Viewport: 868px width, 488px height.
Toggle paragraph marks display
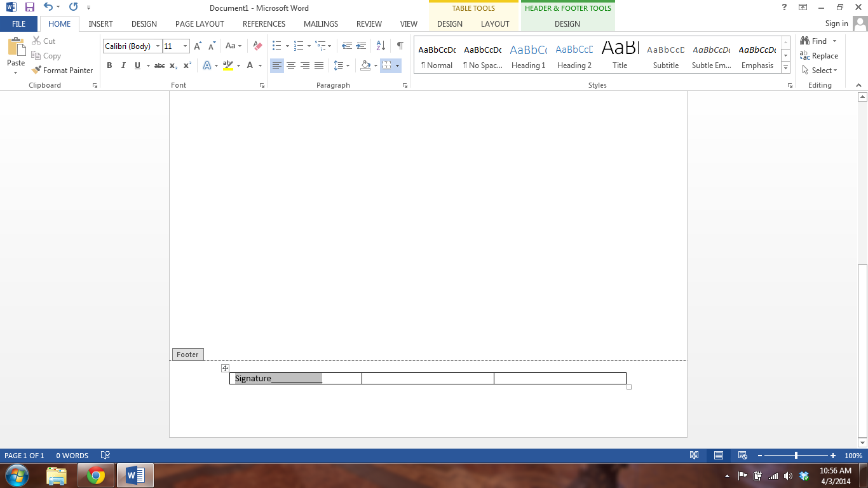pos(400,46)
